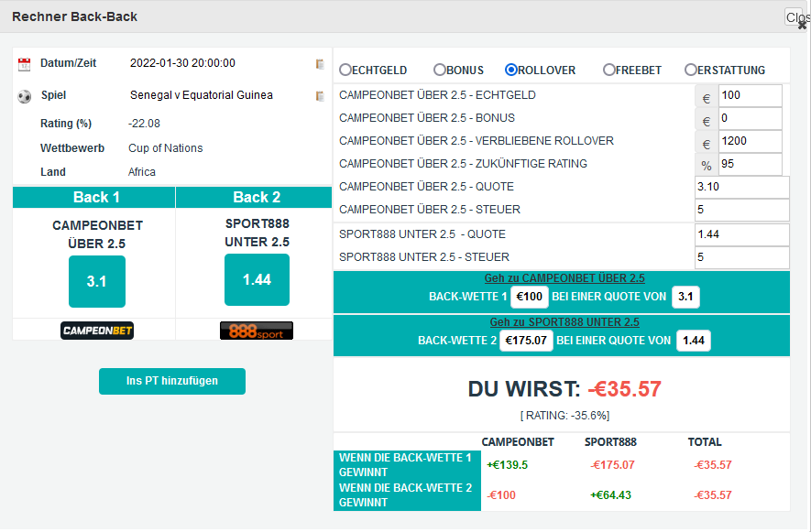Click the TOTAL column header
This screenshot has height=532, width=811.
[x=705, y=442]
